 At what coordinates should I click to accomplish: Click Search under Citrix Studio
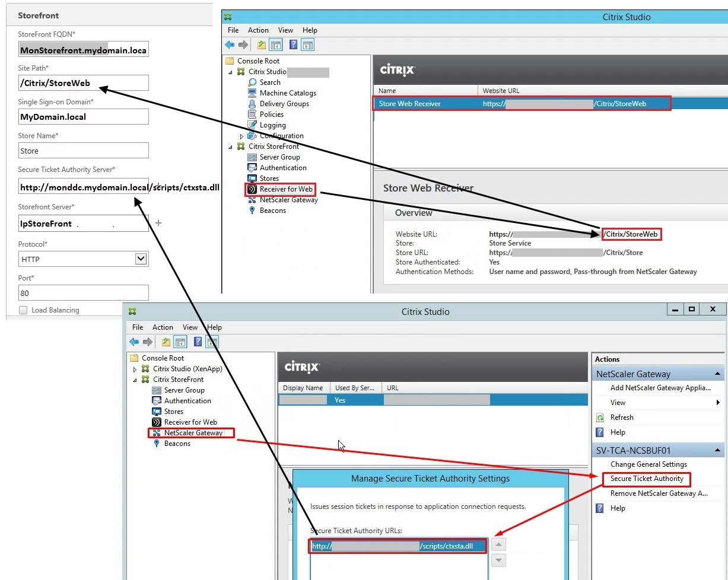[269, 82]
